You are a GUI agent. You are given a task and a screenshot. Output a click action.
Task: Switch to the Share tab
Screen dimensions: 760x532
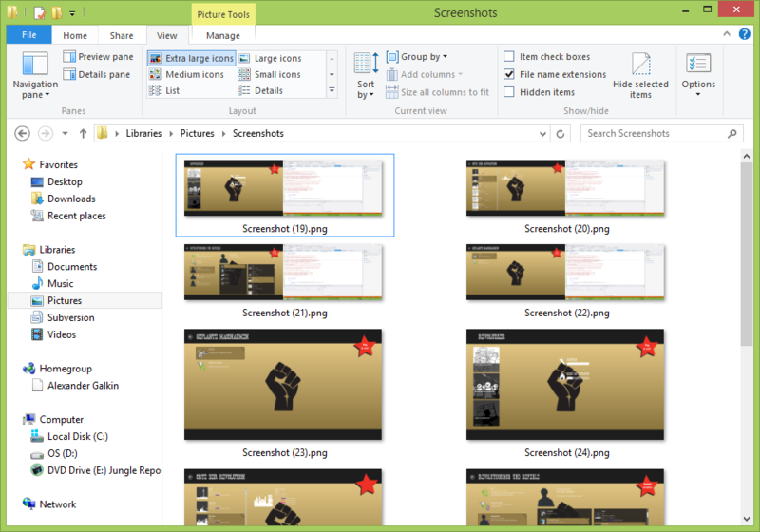coord(122,35)
